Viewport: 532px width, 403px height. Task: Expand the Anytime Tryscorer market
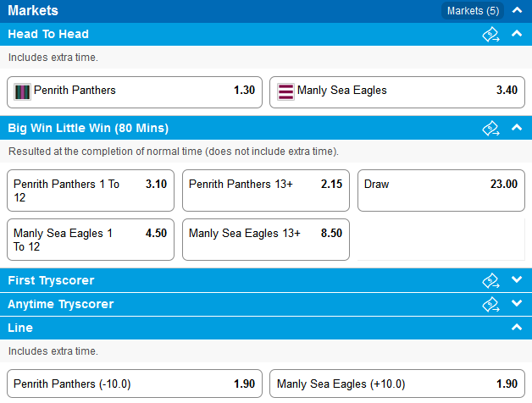(x=517, y=303)
